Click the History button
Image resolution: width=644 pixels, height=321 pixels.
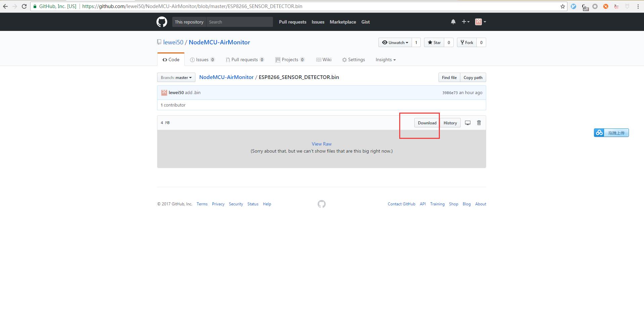click(450, 123)
